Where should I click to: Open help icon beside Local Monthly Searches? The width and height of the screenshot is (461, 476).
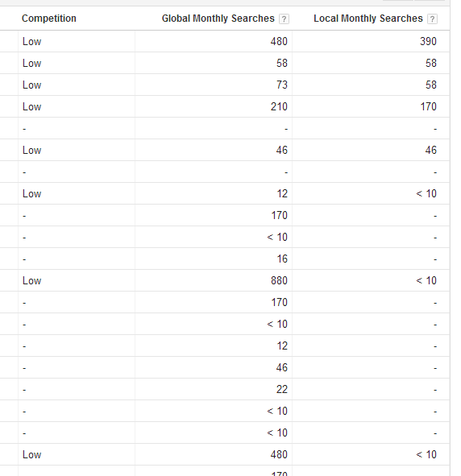(x=432, y=19)
